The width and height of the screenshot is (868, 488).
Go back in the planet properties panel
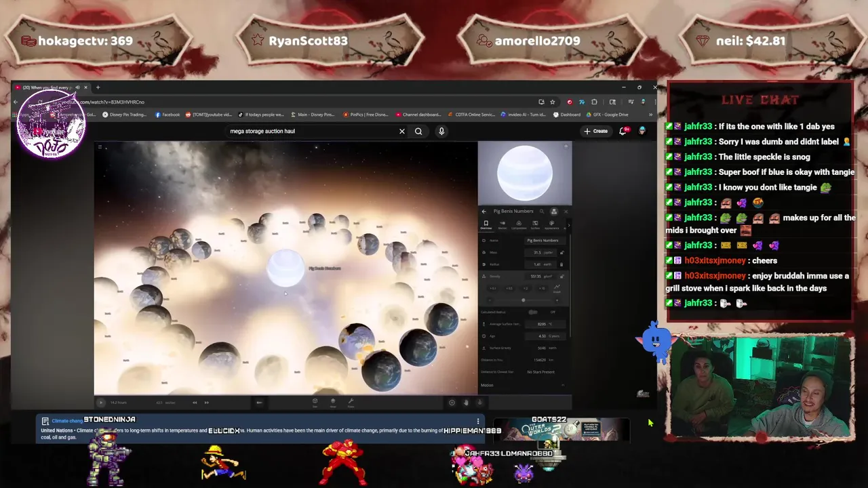tap(484, 211)
